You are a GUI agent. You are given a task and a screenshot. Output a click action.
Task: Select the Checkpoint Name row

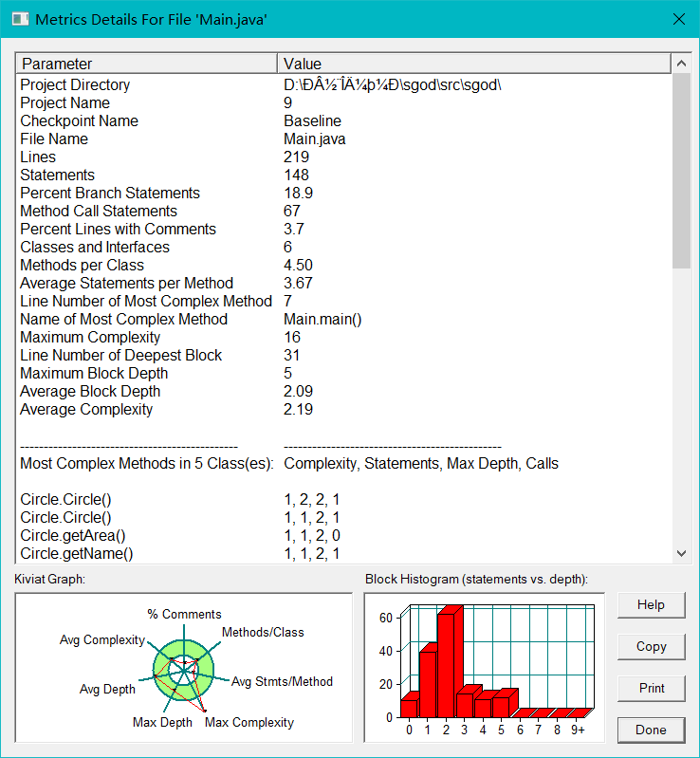pyautogui.click(x=343, y=120)
